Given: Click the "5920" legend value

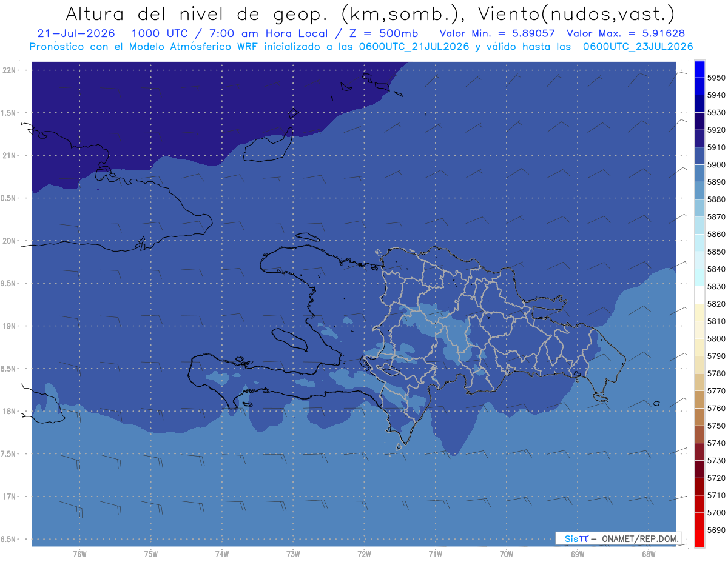Looking at the screenshot, I should [x=716, y=130].
